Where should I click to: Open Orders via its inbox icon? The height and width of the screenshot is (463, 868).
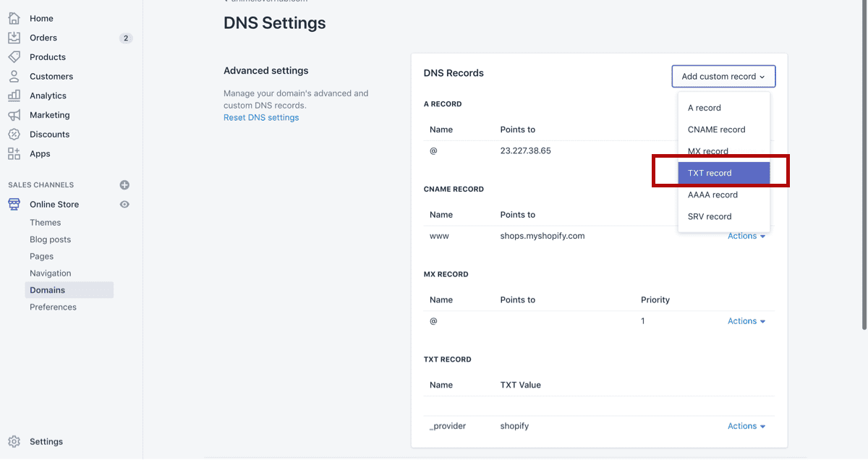click(14, 38)
